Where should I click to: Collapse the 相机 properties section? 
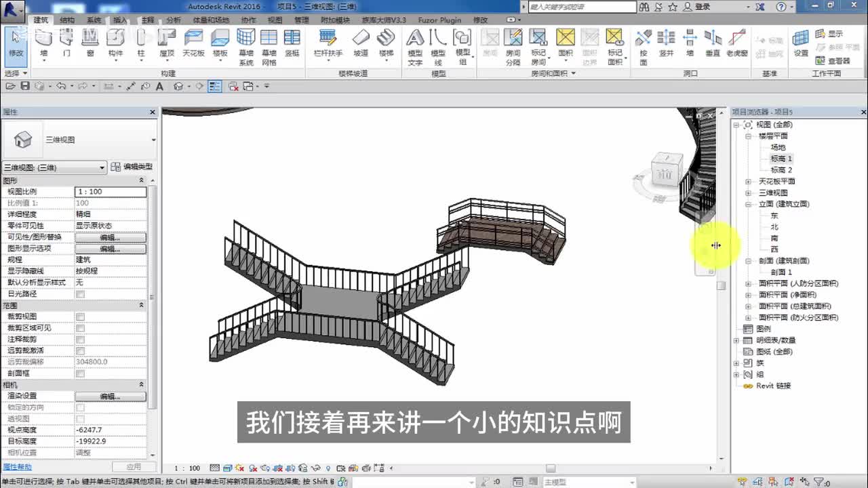[x=142, y=385]
